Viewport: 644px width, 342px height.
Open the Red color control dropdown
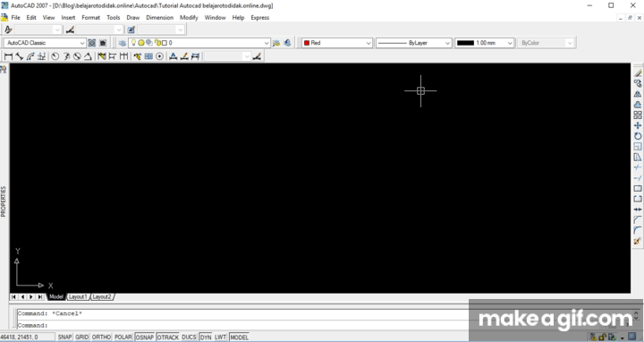tap(337, 43)
